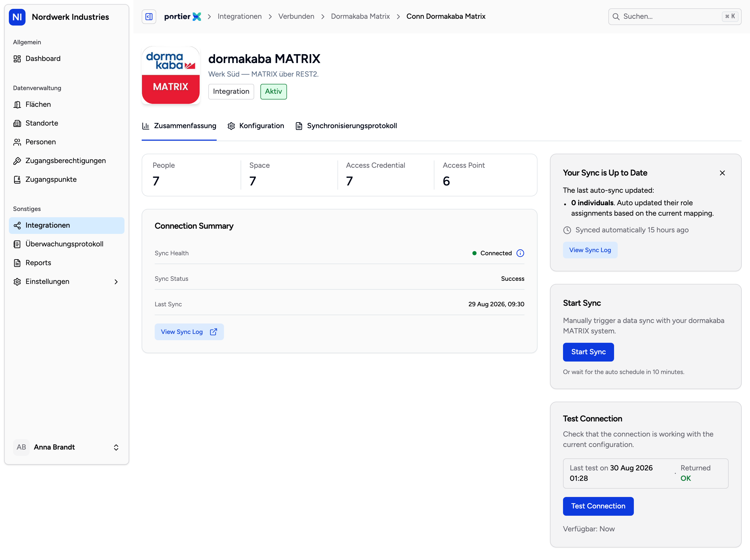Switch to the Zusammenfassung tab
750x560 pixels.
(179, 126)
